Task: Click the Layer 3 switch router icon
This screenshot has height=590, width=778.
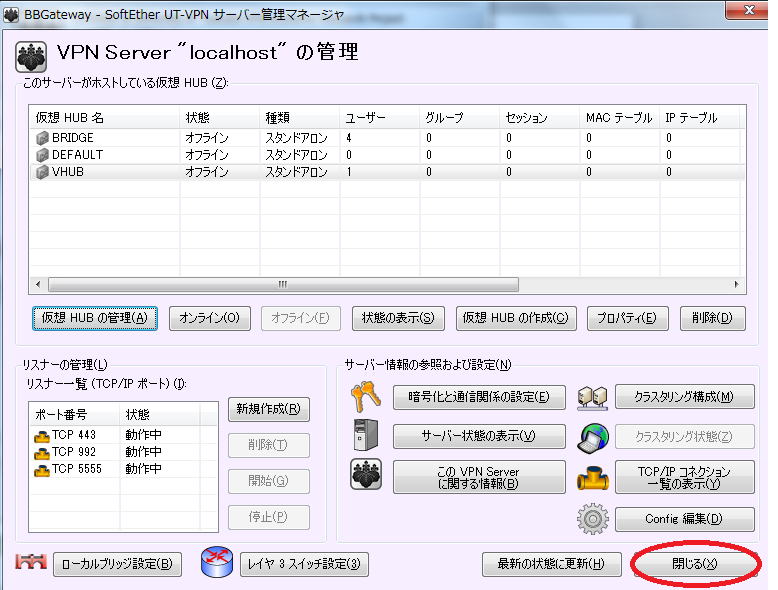Action: (x=217, y=562)
